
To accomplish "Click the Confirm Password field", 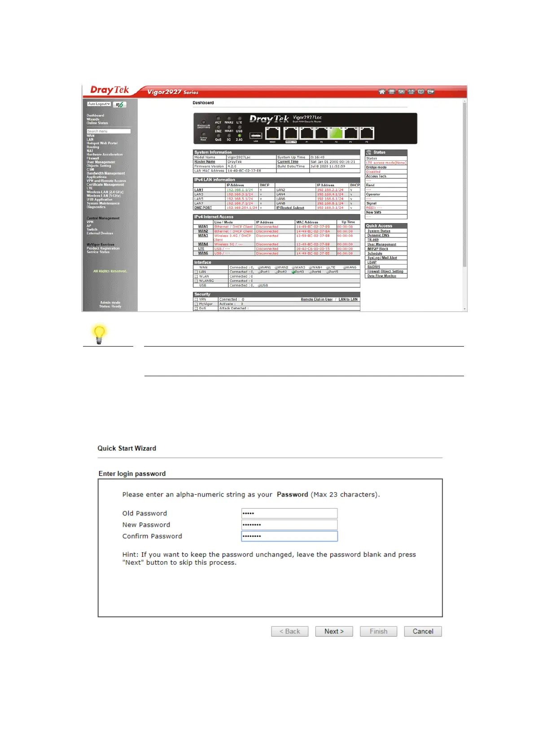I will [289, 536].
